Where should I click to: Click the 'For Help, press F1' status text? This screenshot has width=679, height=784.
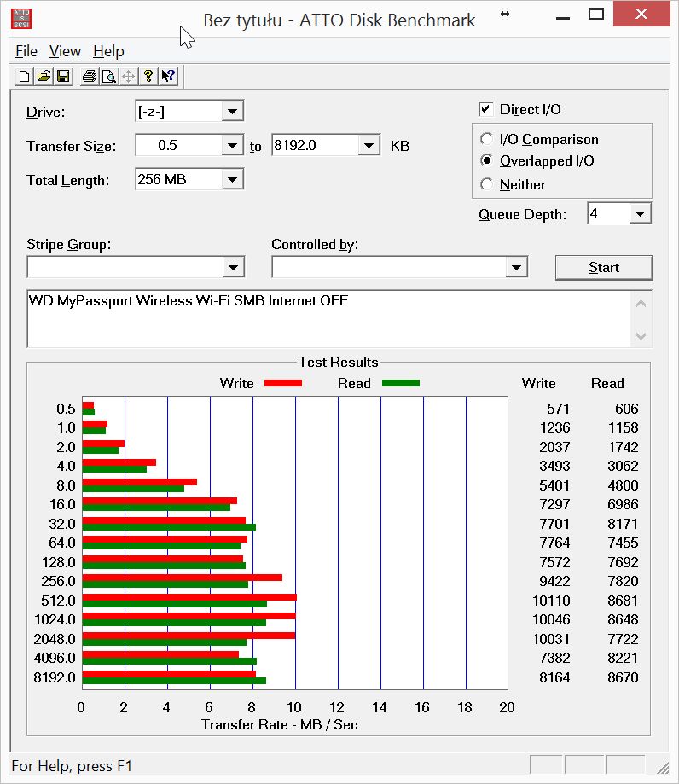point(72,766)
